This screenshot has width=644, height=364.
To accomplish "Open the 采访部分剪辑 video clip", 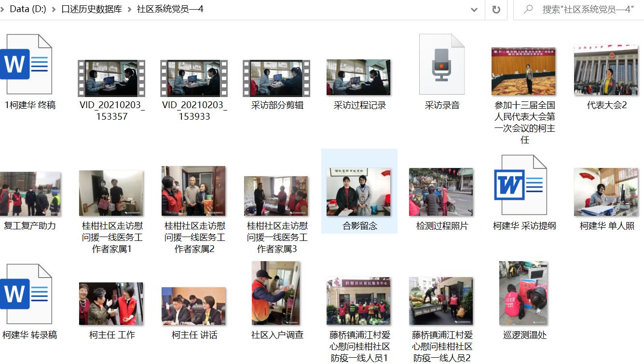I will (x=276, y=78).
